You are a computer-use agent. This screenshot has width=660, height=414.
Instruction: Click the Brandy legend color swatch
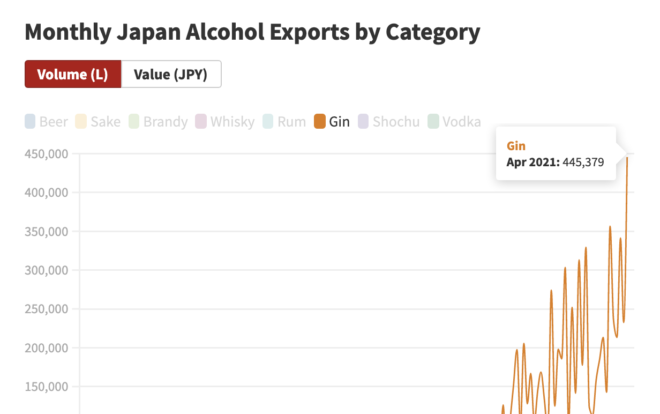pos(134,121)
